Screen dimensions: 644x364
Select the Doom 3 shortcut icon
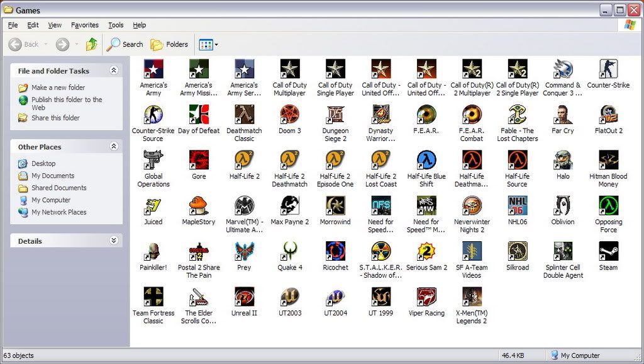point(290,115)
